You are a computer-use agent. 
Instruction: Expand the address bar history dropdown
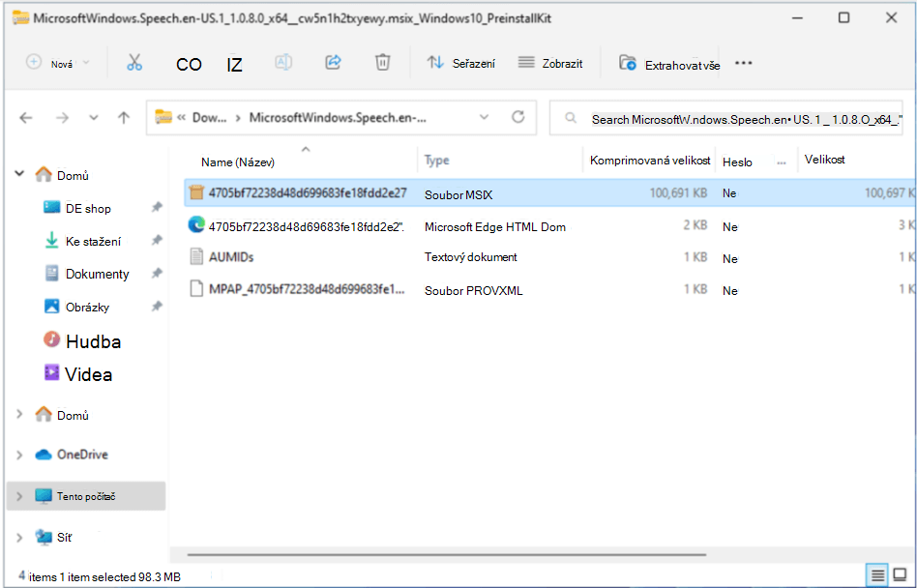(x=485, y=117)
